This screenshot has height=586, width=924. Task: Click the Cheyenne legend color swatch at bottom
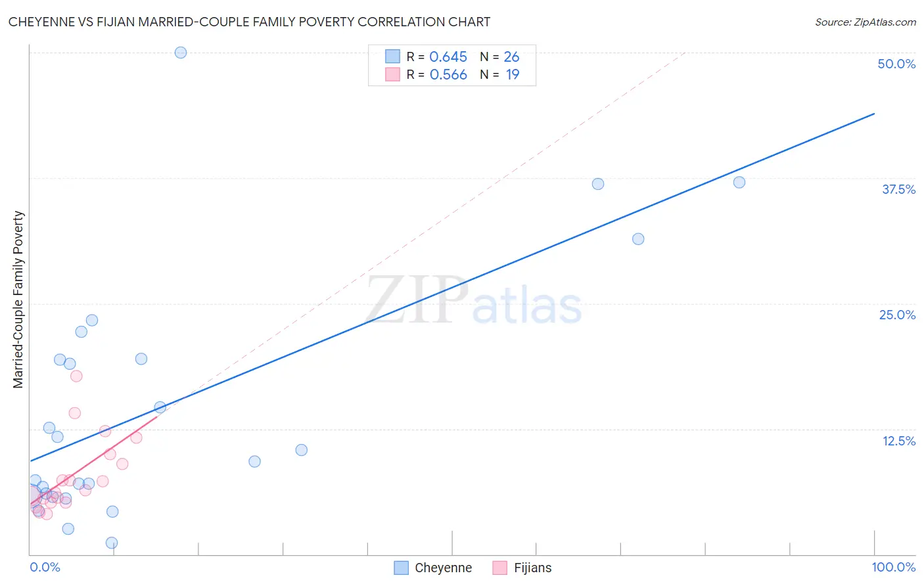tap(401, 568)
